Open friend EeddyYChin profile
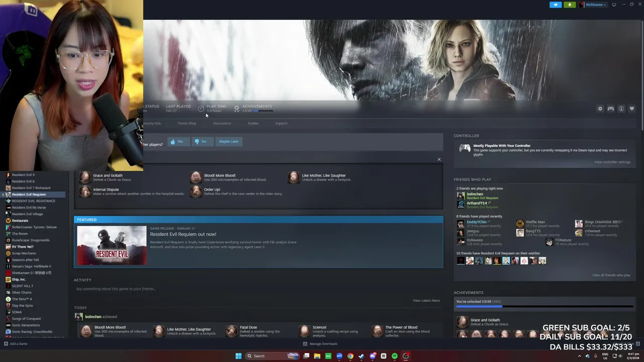This screenshot has height=362, width=644. click(x=476, y=222)
